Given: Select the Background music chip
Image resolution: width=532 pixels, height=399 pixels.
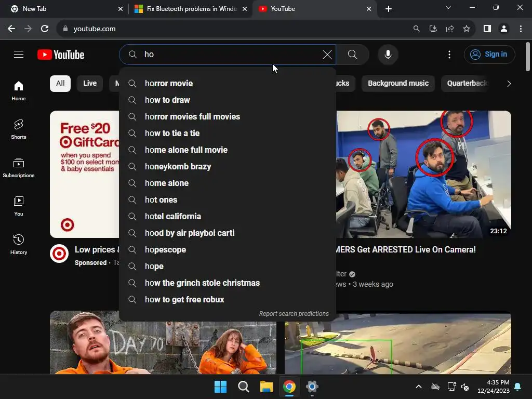Looking at the screenshot, I should [398, 84].
